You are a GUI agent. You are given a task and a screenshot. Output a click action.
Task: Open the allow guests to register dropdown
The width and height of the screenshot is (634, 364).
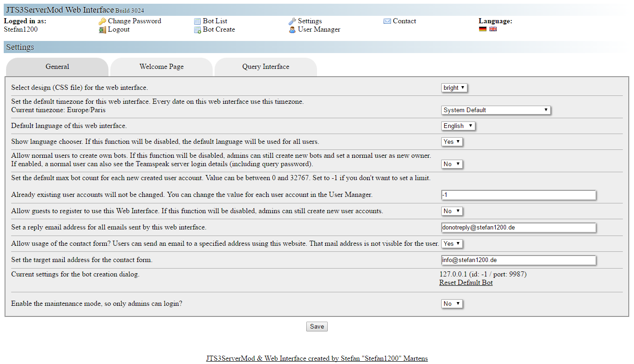(x=452, y=211)
